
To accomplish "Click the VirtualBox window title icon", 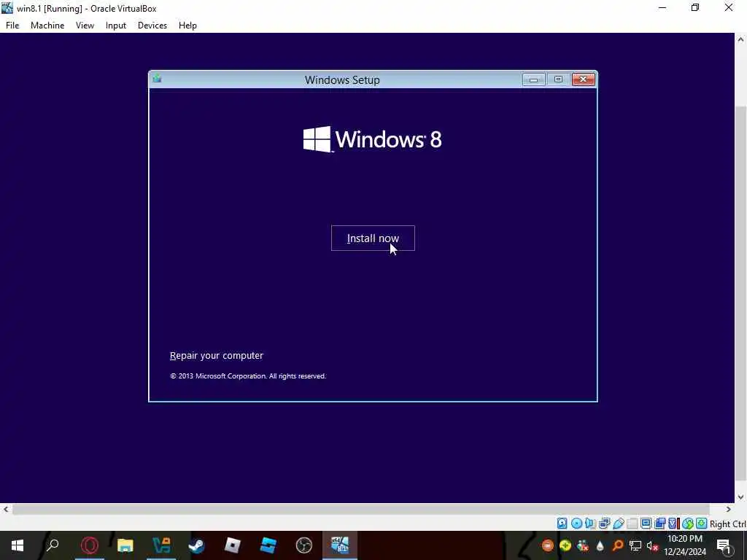I will (x=7, y=8).
